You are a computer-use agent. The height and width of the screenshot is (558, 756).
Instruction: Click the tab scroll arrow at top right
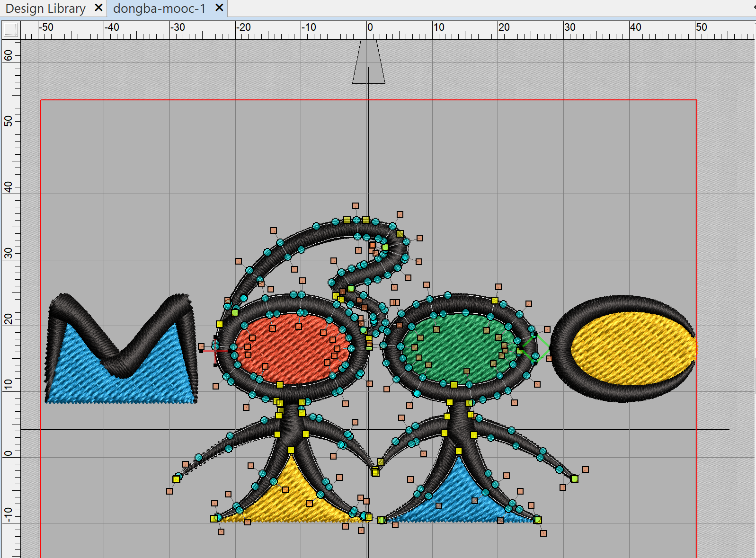point(754,8)
